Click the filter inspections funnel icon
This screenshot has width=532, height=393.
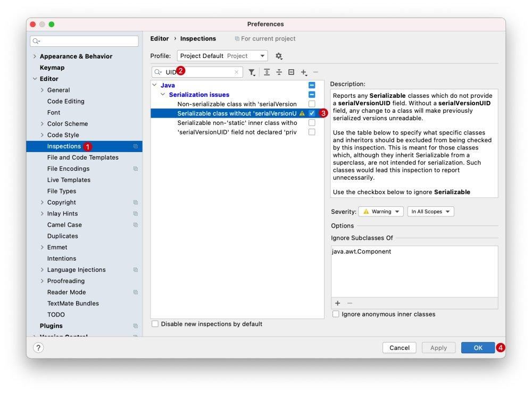pos(252,72)
